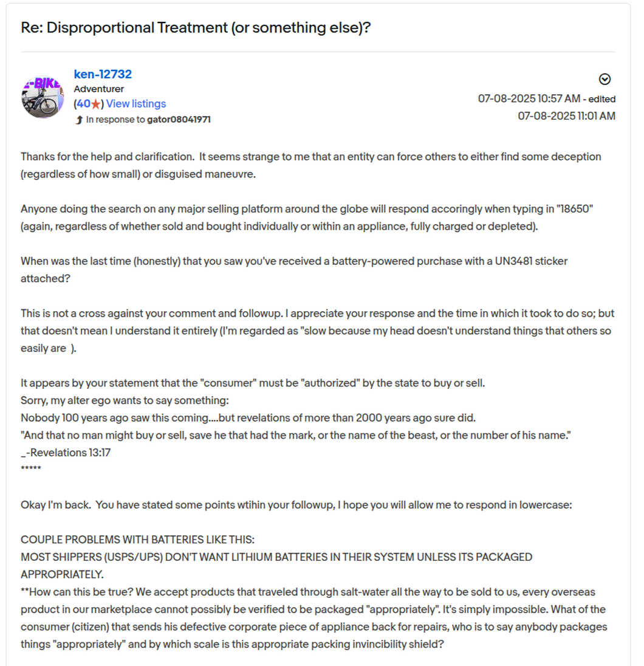
Task: Go to the gator08041971 parent post link
Action: tap(179, 120)
